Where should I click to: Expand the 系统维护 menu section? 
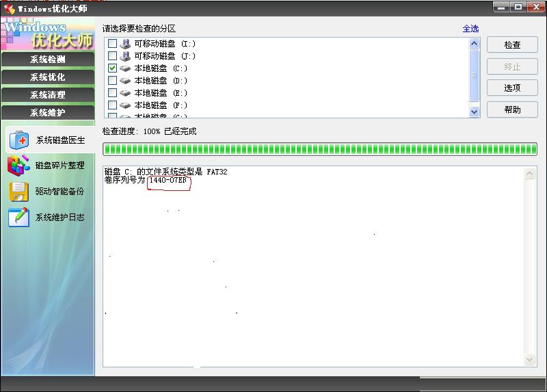[48, 112]
